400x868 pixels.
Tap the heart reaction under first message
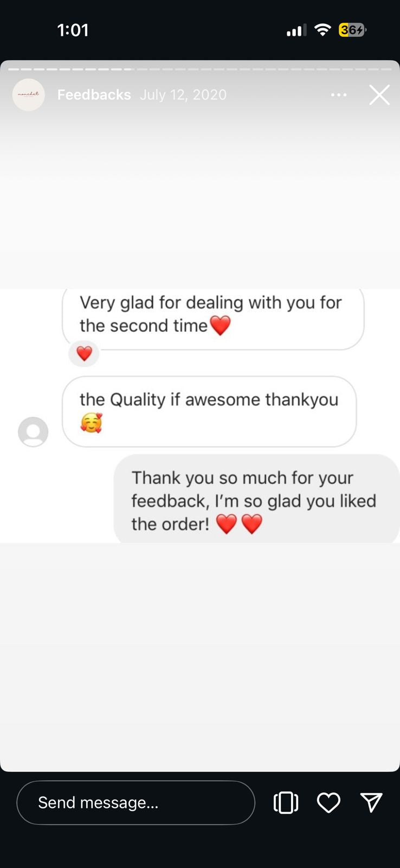click(84, 354)
